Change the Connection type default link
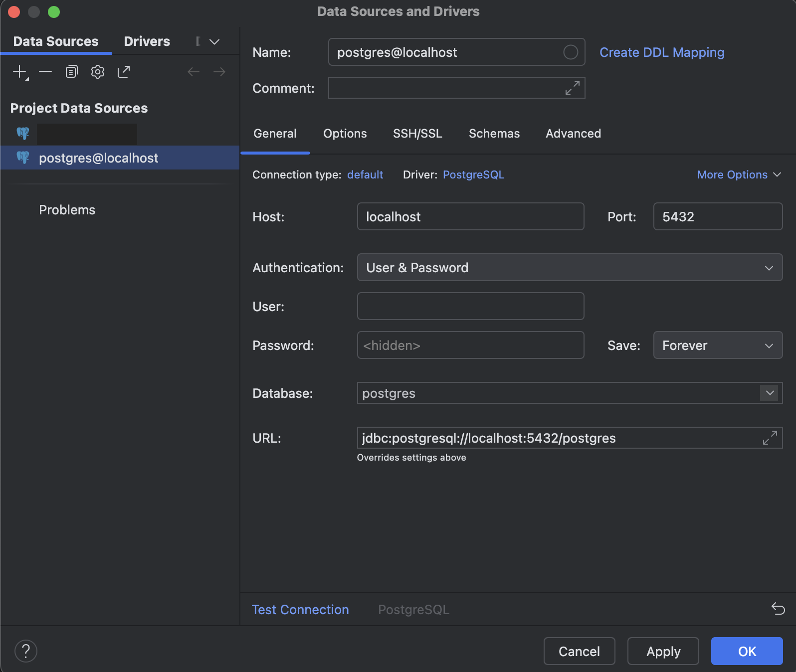The width and height of the screenshot is (796, 672). click(x=365, y=174)
